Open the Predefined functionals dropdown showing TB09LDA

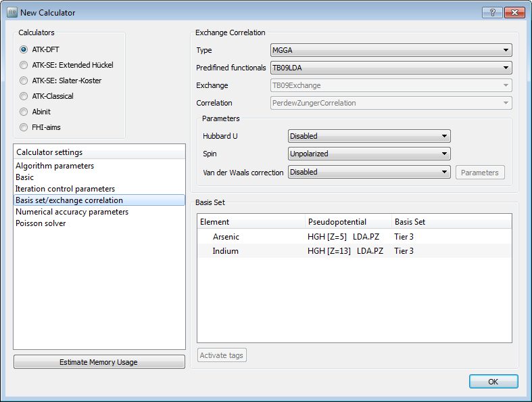(391, 68)
